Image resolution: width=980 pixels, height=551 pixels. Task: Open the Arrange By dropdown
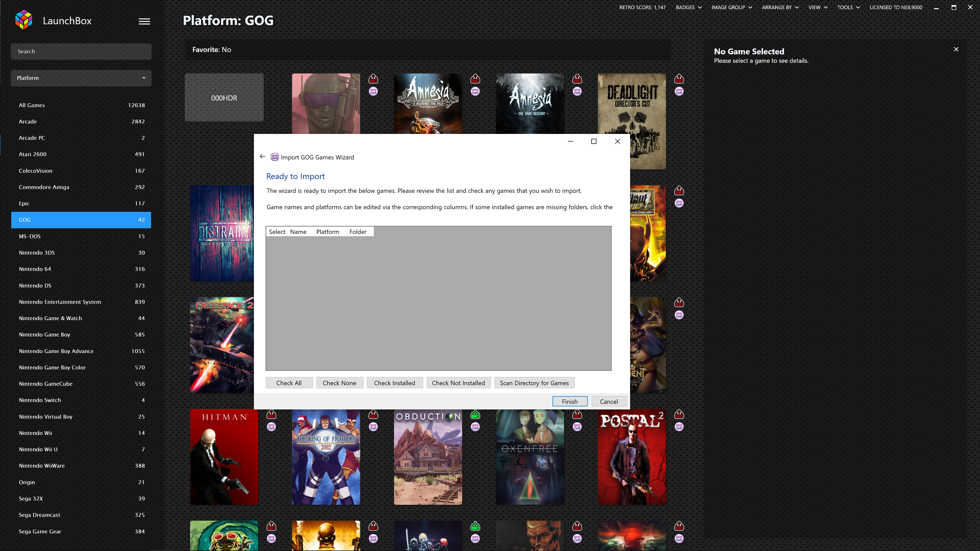click(x=780, y=7)
